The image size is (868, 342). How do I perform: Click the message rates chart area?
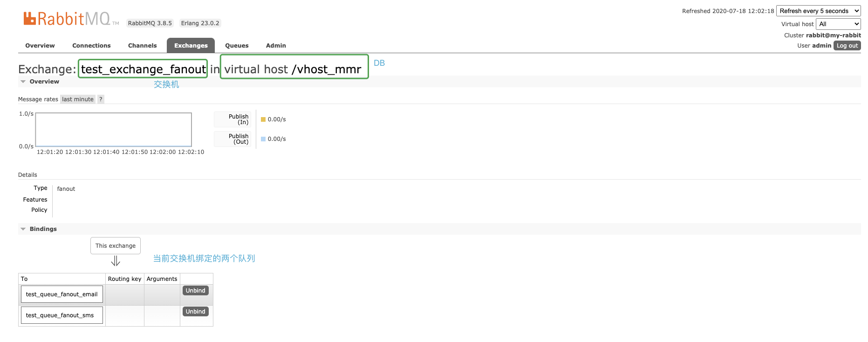click(x=114, y=130)
